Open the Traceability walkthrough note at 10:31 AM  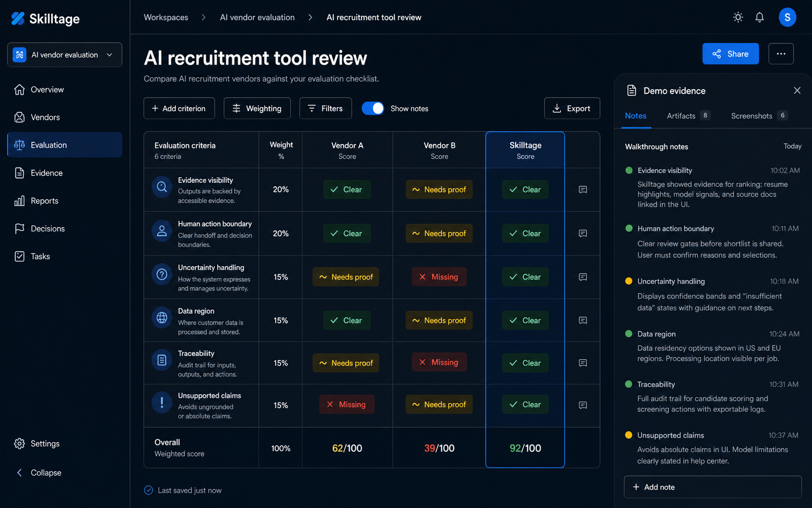pyautogui.click(x=712, y=397)
